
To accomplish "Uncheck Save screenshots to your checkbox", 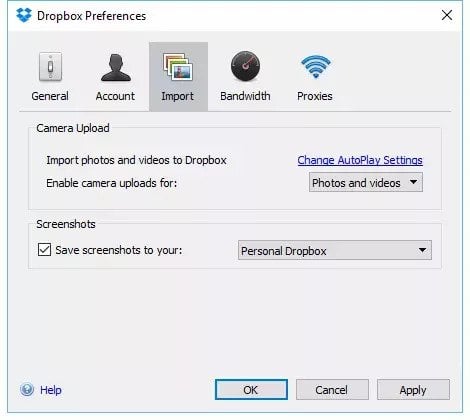I will tap(44, 250).
